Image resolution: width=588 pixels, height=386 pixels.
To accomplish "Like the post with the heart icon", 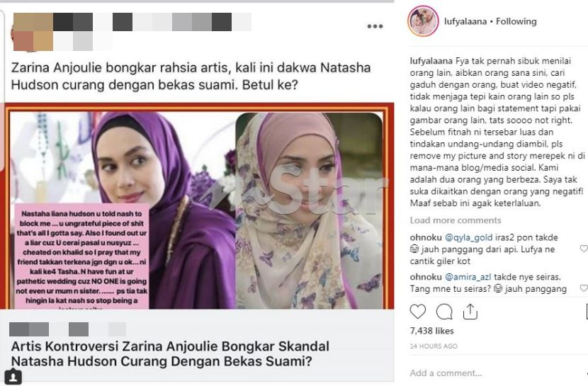I will (418, 312).
